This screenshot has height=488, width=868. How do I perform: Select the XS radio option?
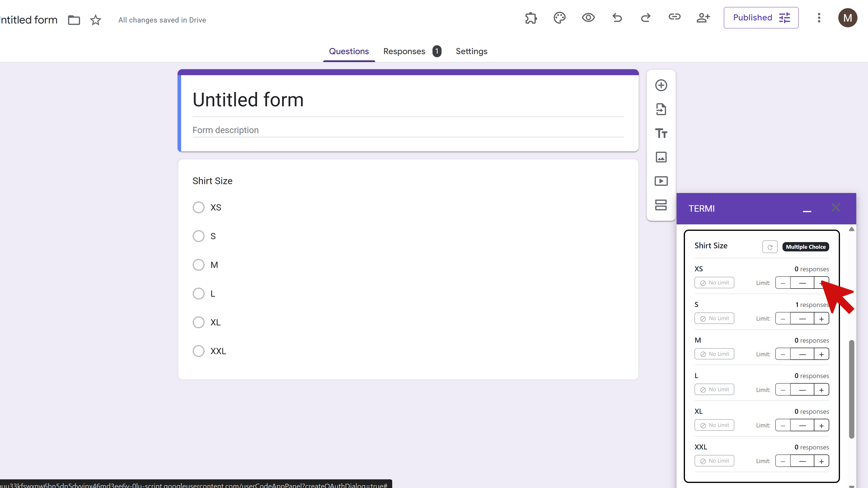(198, 207)
